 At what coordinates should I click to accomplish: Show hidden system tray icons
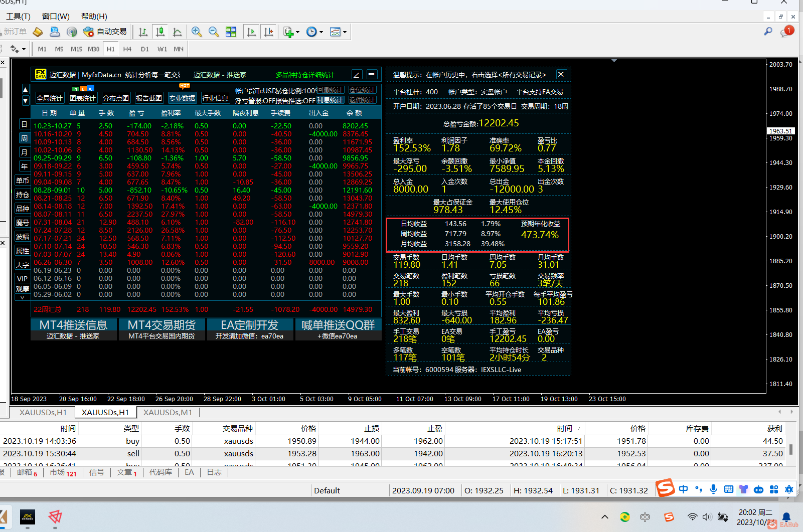pyautogui.click(x=605, y=517)
